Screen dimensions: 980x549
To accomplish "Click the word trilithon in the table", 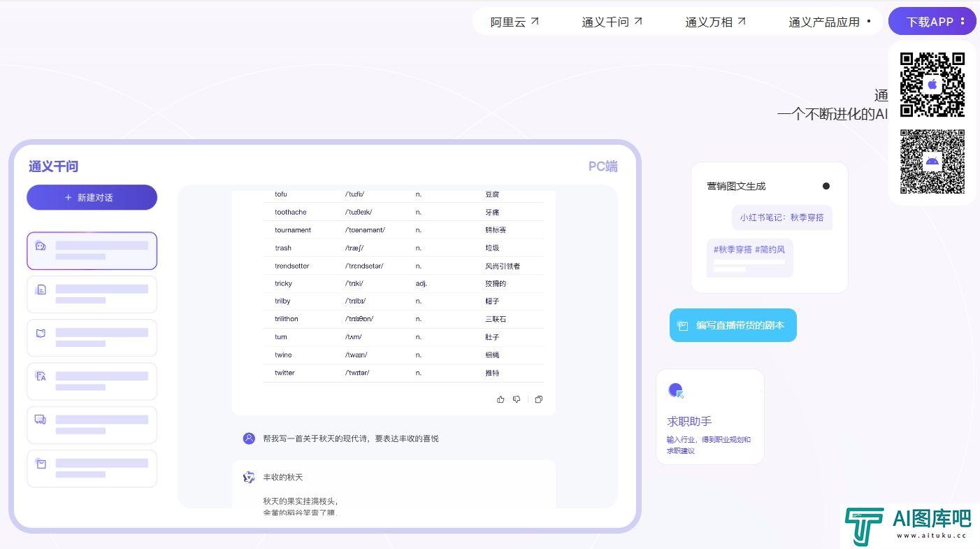I will [287, 319].
